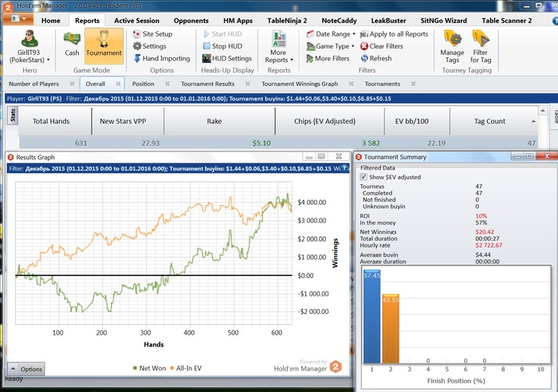
Task: Open the application menu button
Action: pyautogui.click(x=18, y=19)
